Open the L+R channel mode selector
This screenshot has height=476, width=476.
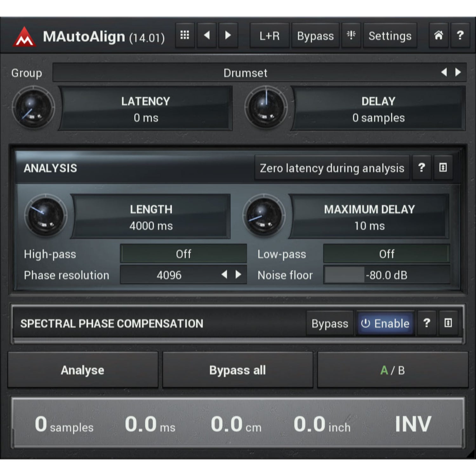(270, 35)
